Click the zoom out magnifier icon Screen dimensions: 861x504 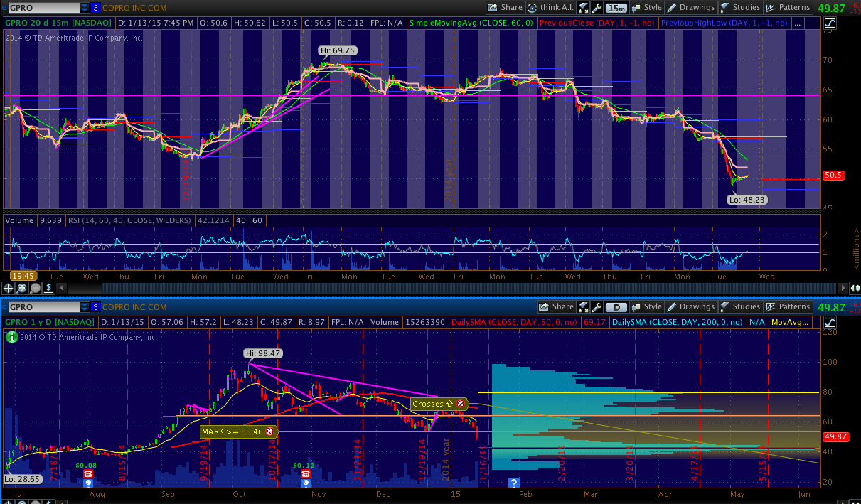[35, 288]
